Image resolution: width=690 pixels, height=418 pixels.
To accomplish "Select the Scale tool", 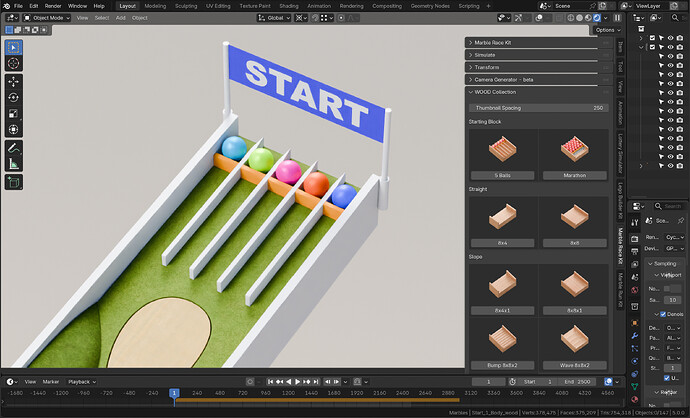I will (14, 114).
